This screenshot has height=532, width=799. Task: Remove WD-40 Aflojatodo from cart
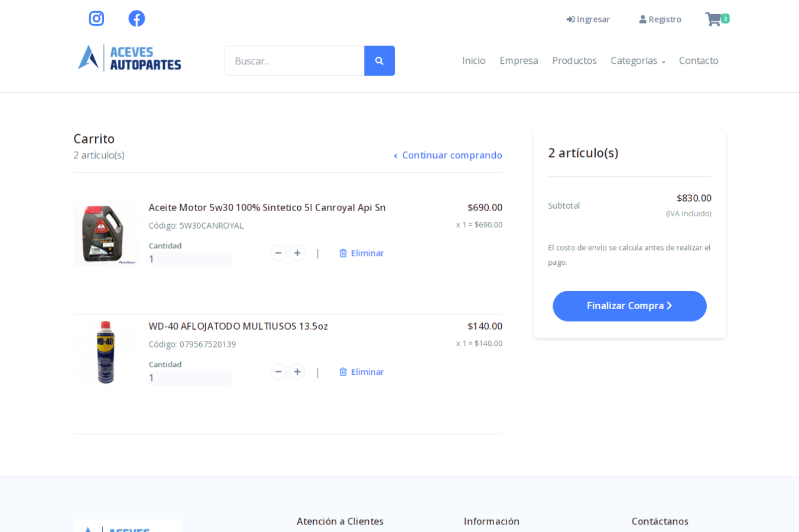pyautogui.click(x=362, y=372)
